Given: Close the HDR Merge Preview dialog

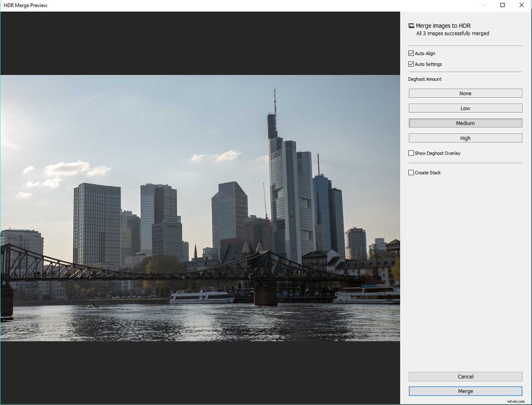Looking at the screenshot, I should pyautogui.click(x=521, y=5).
